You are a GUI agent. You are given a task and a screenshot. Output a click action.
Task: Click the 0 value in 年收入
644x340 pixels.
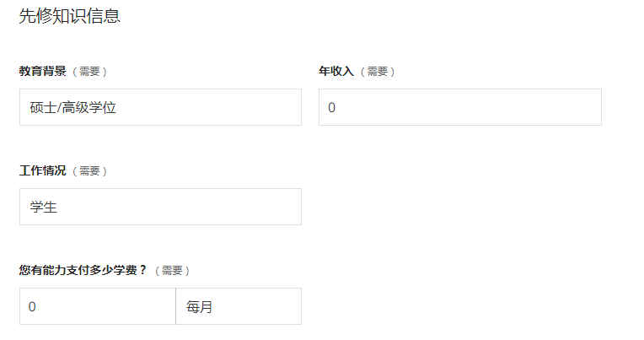click(x=332, y=108)
